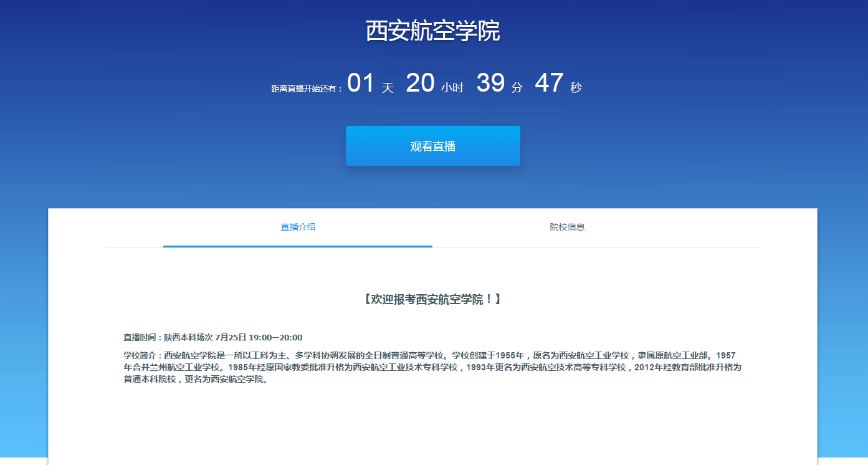Switch to the 直播介绍 tab
Screen dimensions: 868x465
coord(298,227)
